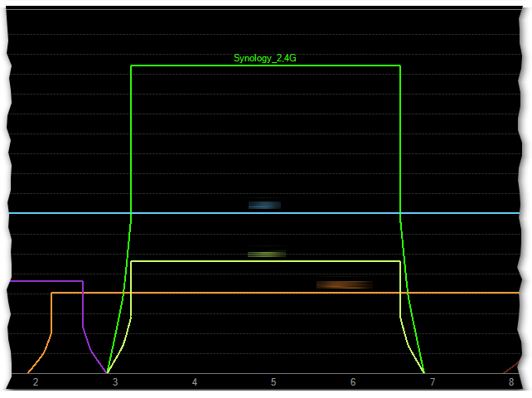Select the blurred blue network label
The width and height of the screenshot is (532, 398).
(264, 205)
